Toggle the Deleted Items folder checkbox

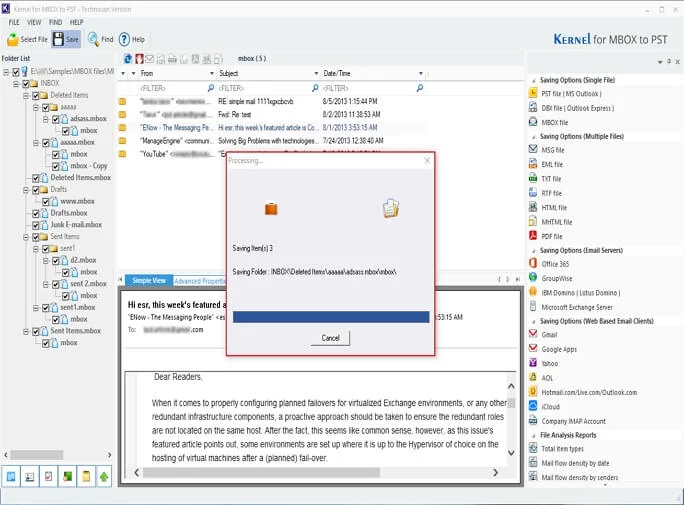pyautogui.click(x=36, y=95)
